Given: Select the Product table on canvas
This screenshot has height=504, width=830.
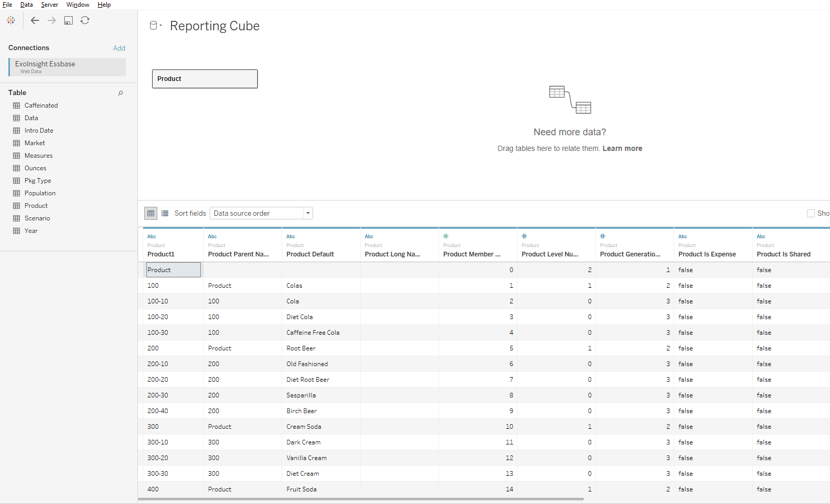Looking at the screenshot, I should point(204,79).
